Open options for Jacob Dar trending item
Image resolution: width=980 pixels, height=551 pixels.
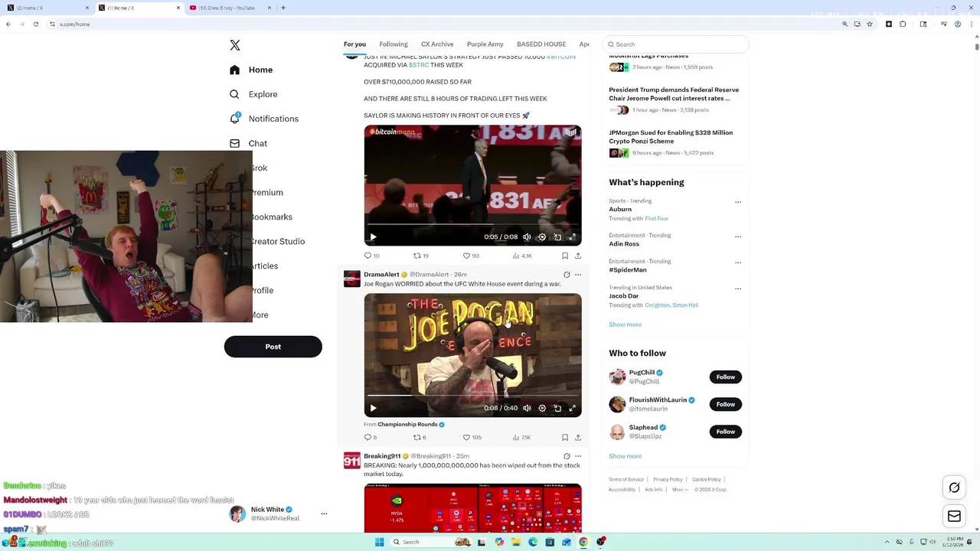point(738,289)
